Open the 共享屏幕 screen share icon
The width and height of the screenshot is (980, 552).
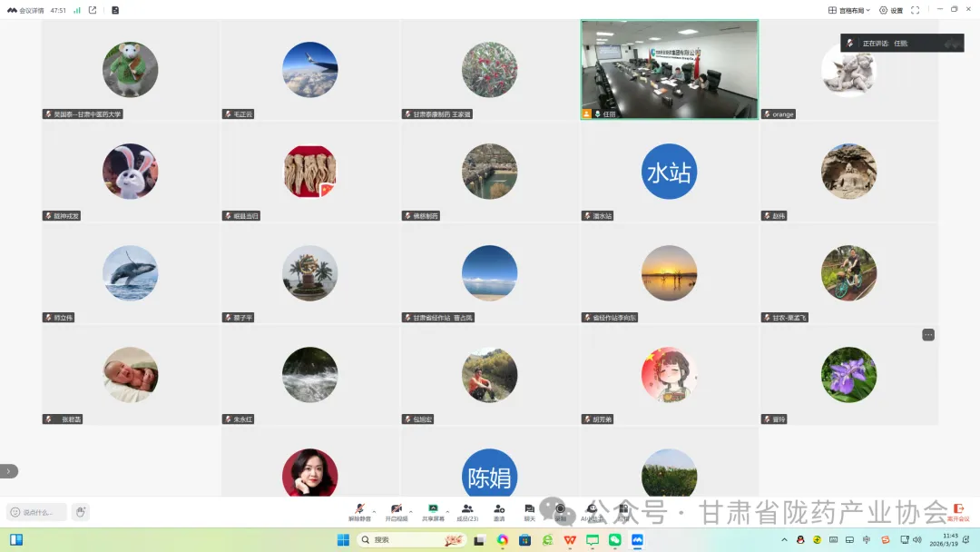[x=433, y=512]
